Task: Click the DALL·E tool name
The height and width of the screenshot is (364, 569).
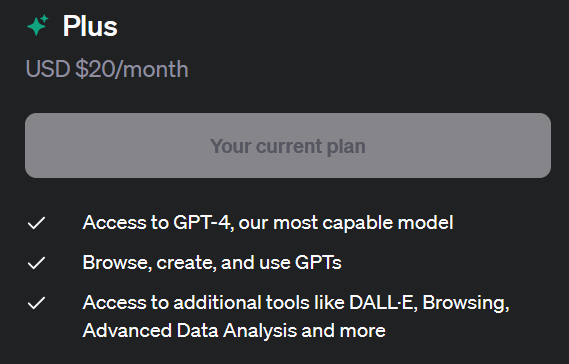Action: coord(381,302)
